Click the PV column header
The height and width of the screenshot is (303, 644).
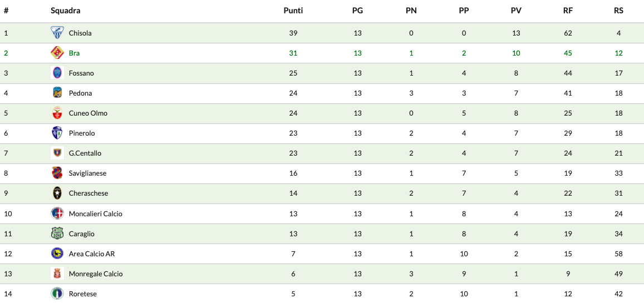coord(516,11)
